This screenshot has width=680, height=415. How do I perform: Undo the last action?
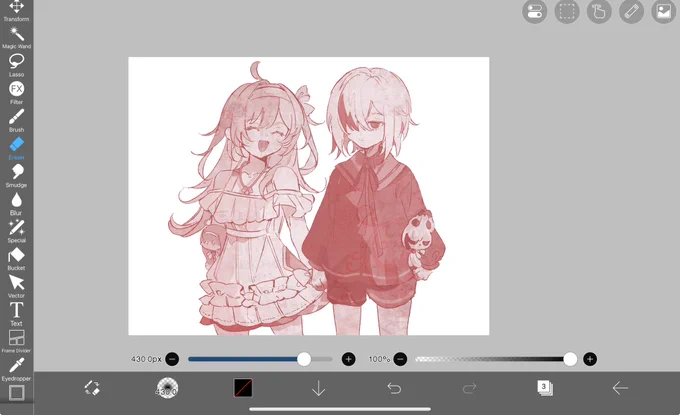(x=394, y=388)
